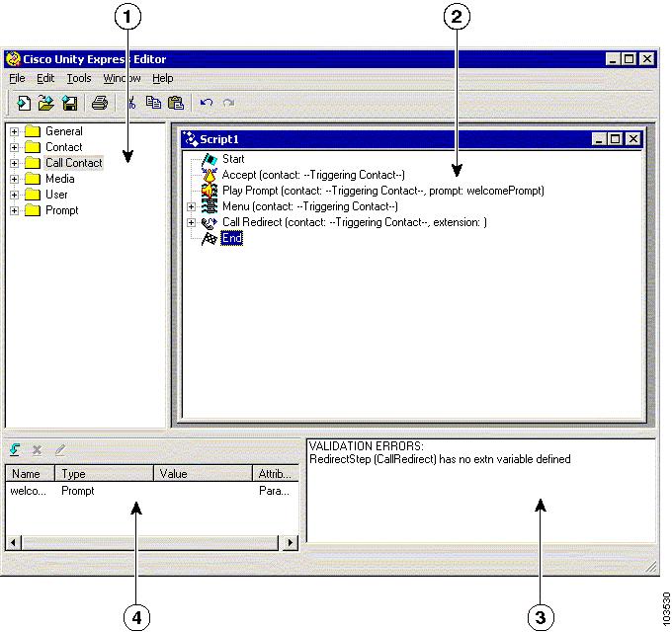Click the Para... attribute cell
This screenshot has height=632, width=672.
point(274,491)
